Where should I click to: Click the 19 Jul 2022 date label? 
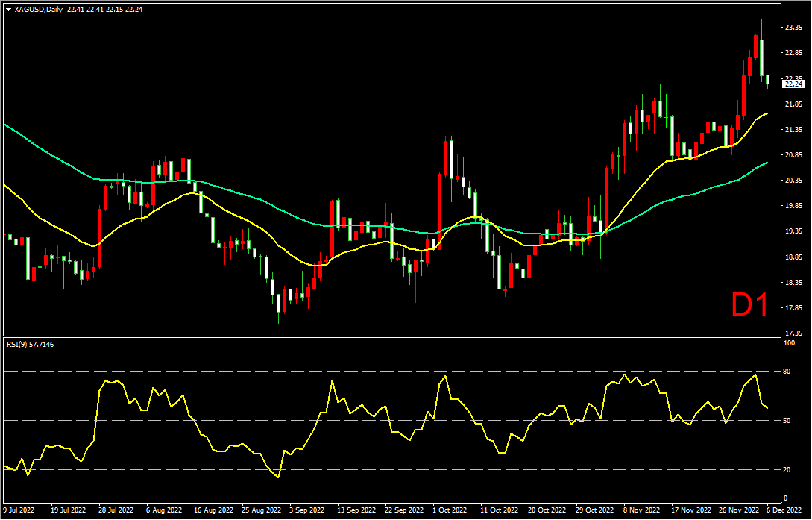click(x=67, y=510)
